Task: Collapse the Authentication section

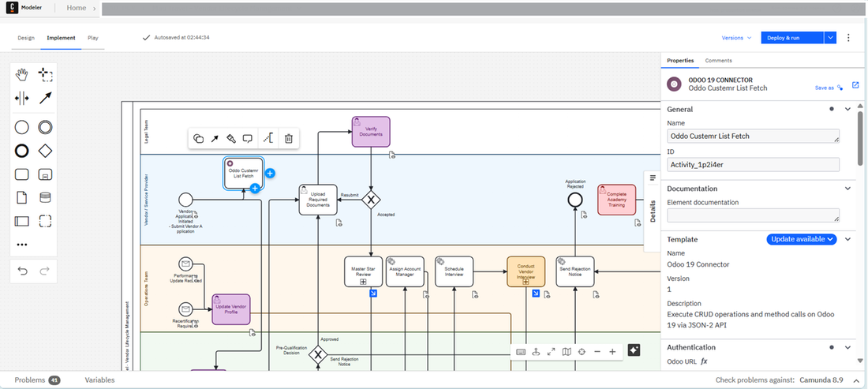Action: coord(847,347)
